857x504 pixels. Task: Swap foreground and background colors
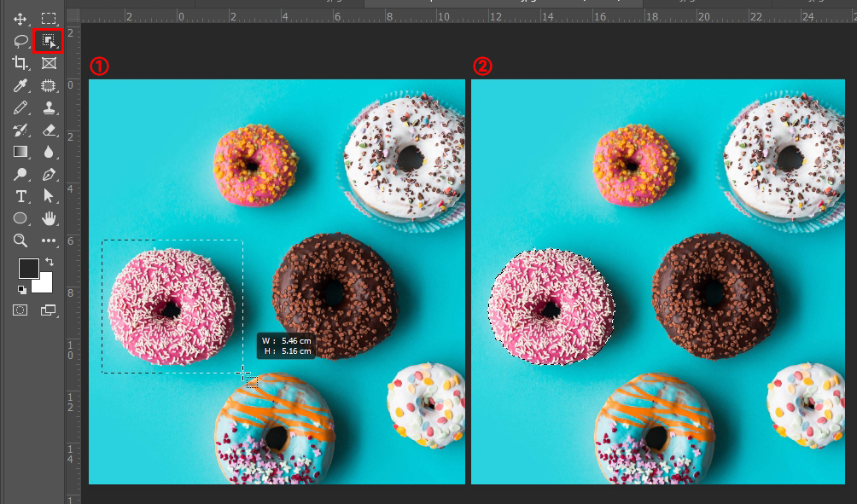click(49, 262)
